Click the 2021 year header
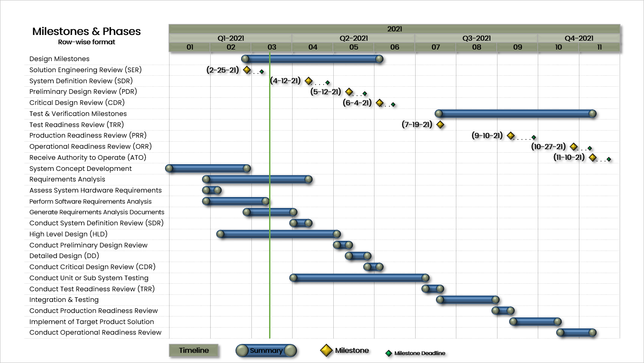Screen dimensions: 644x363 395,29
